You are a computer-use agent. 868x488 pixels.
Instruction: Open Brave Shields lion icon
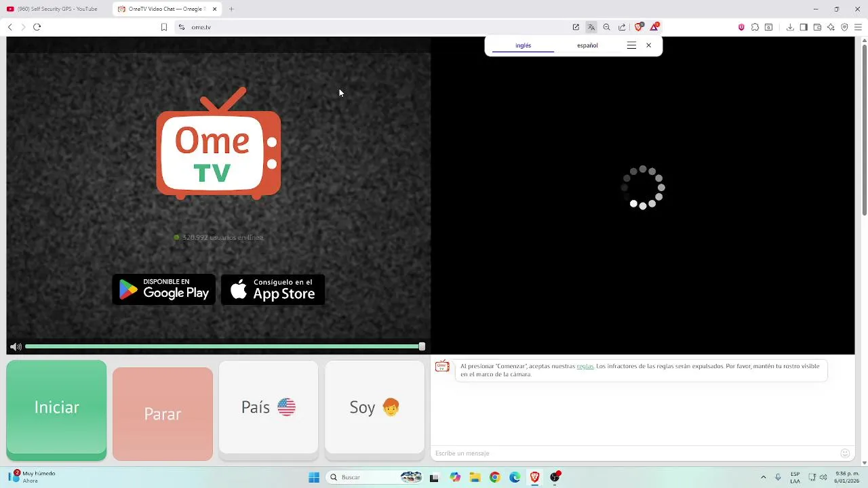coord(639,27)
